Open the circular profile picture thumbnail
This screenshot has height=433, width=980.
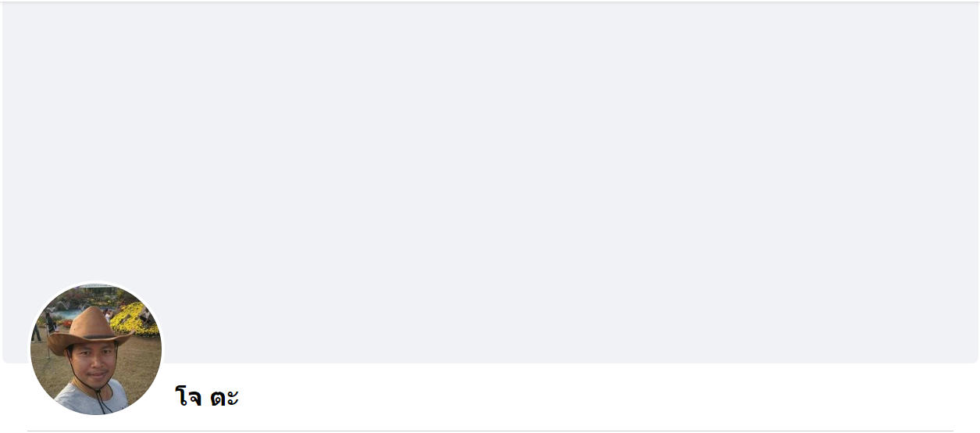[x=96, y=349]
